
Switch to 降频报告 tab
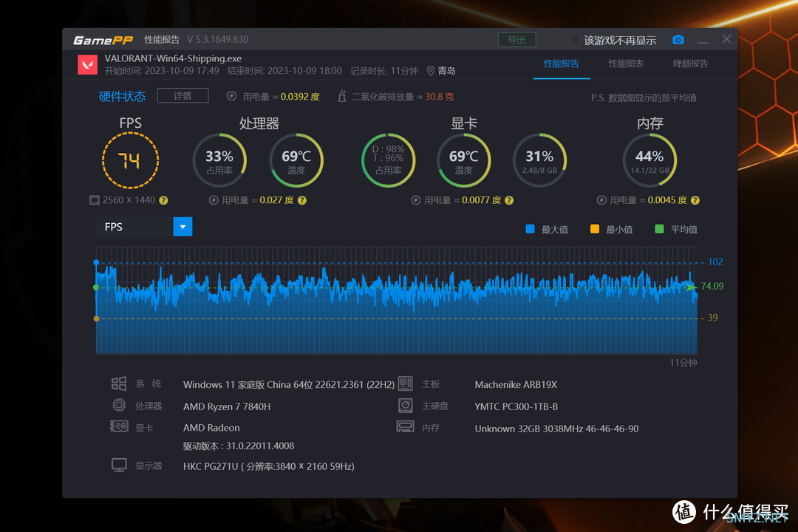[x=691, y=64]
